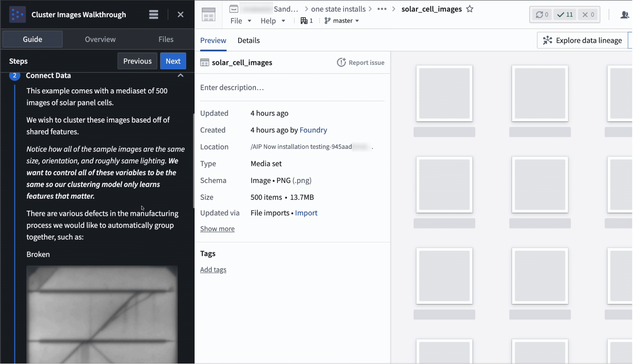Switch to the Details tab
The height and width of the screenshot is (364, 633).
pyautogui.click(x=249, y=40)
